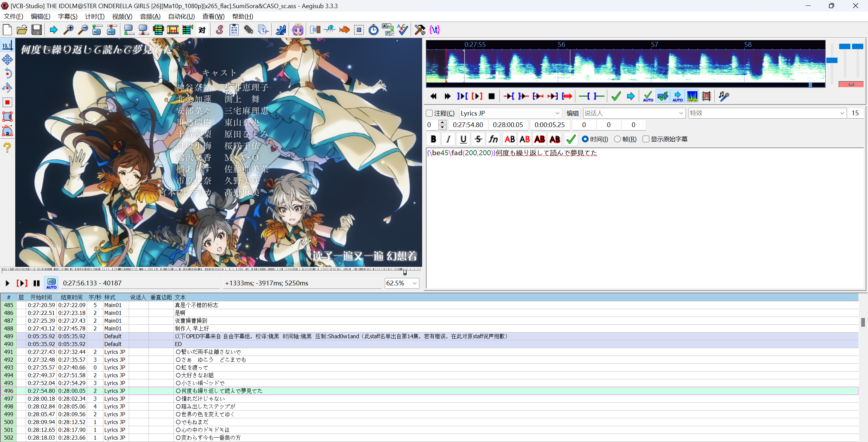Open the Styles Manager (pink S icon)
The image size is (868, 442).
[x=219, y=30]
